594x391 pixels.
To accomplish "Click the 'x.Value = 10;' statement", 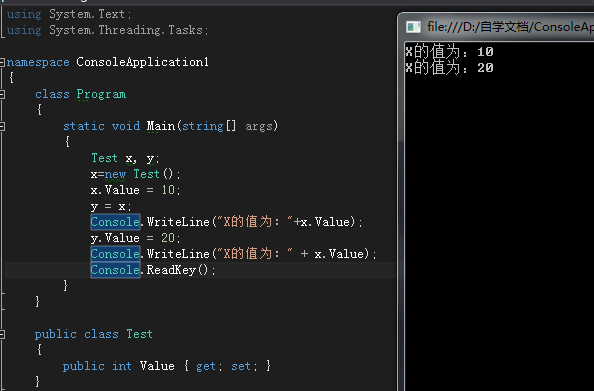I will click(136, 190).
